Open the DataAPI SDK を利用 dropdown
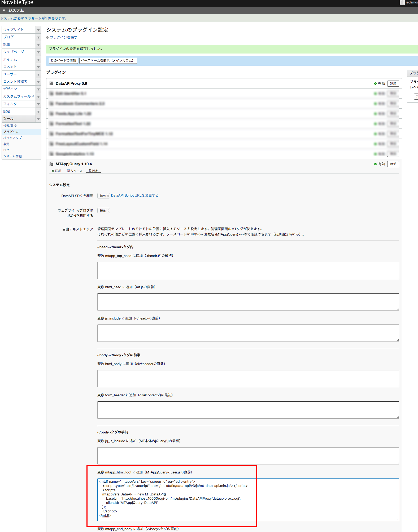 click(104, 196)
